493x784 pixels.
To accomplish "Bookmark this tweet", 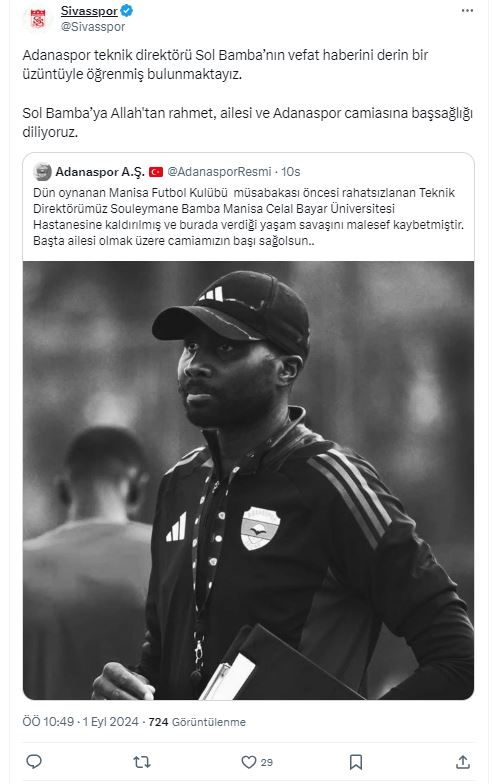I will (x=356, y=762).
